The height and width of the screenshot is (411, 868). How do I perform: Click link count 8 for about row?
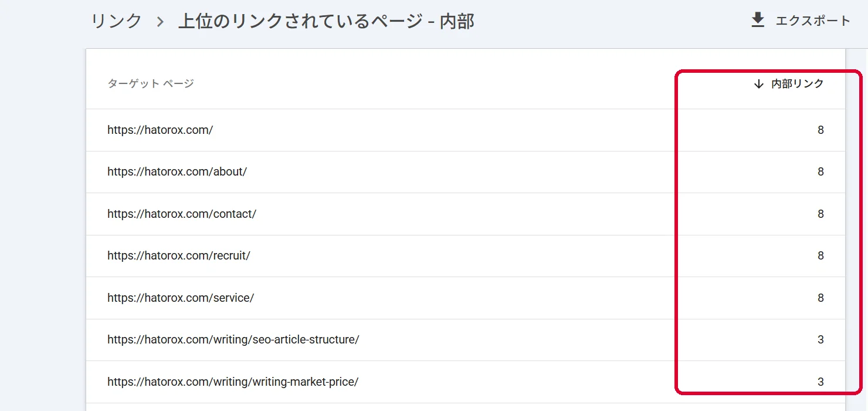click(820, 172)
